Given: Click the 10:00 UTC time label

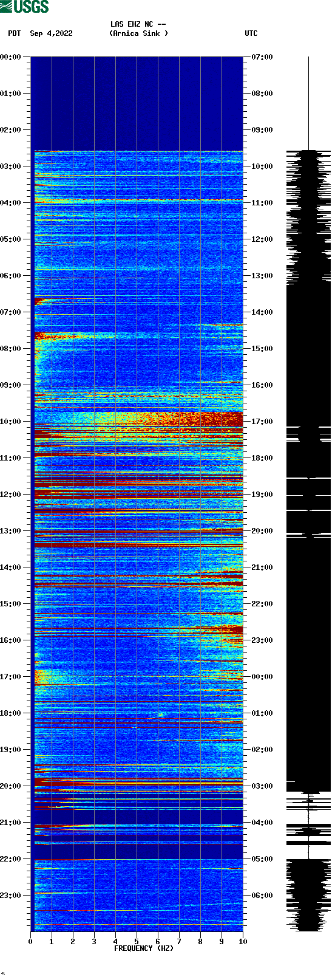Looking at the screenshot, I should [262, 166].
